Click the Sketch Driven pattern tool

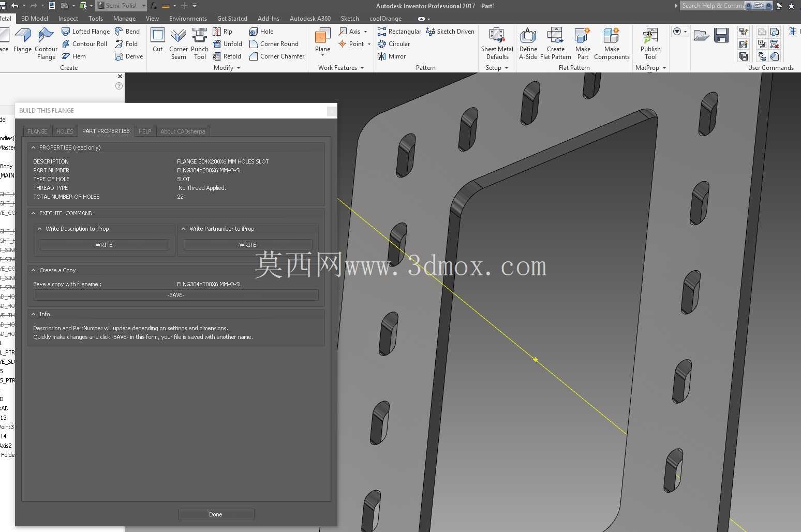tap(450, 32)
